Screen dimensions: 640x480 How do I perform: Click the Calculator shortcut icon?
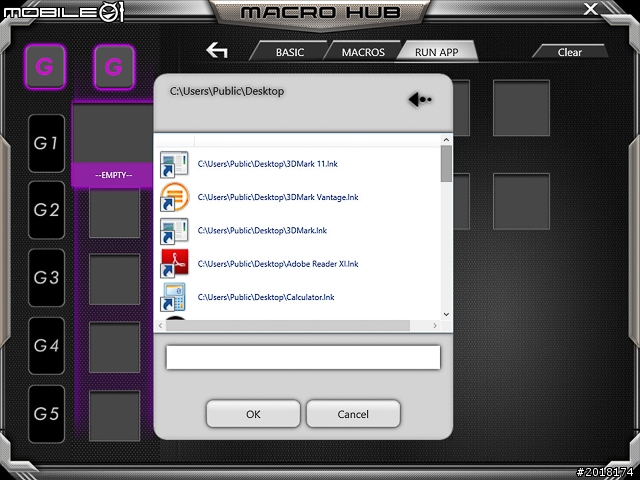[173, 297]
